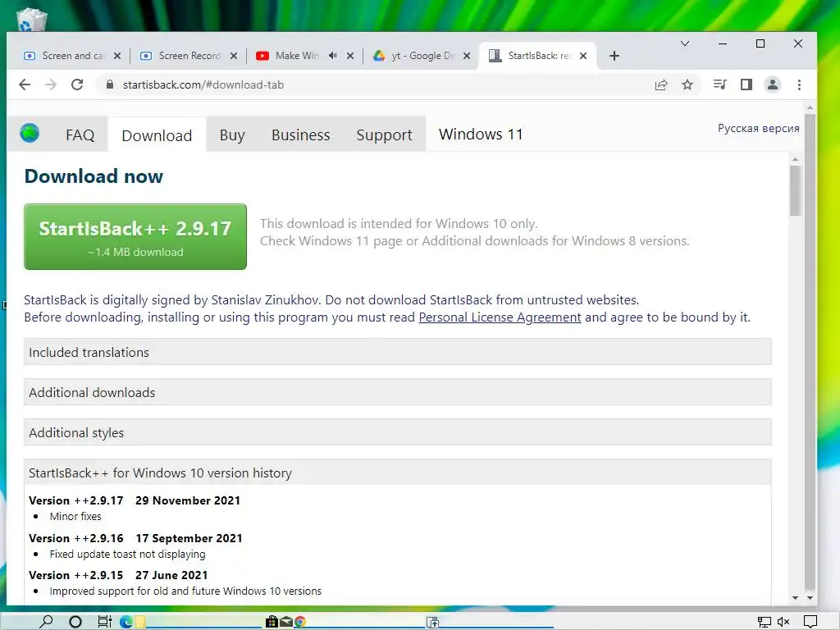840x630 pixels.
Task: Open the network tray icon
Action: pos(765,622)
